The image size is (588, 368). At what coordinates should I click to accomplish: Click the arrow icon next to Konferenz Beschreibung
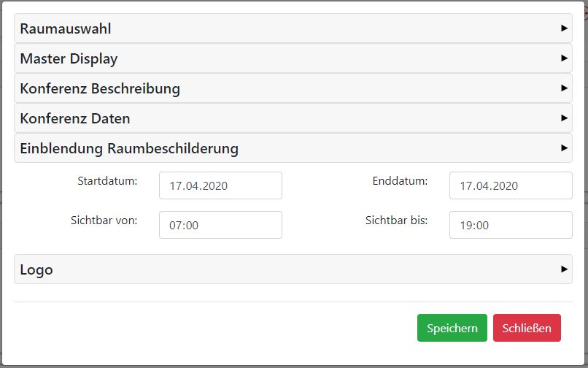pyautogui.click(x=564, y=88)
